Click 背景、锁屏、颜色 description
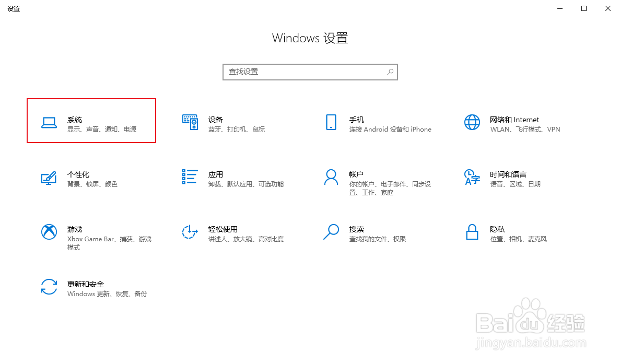This screenshot has width=620, height=364. (x=92, y=184)
